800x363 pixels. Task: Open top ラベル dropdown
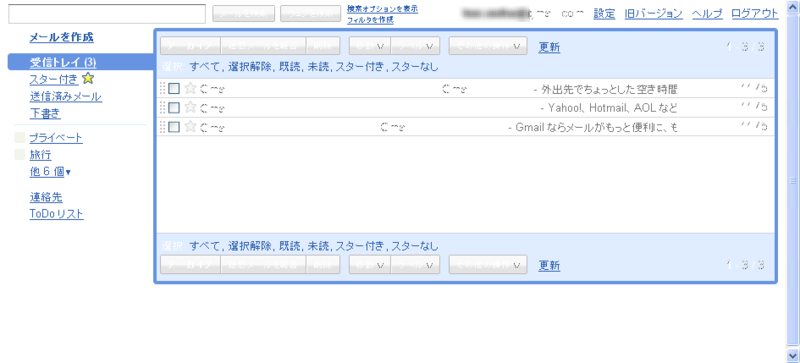(415, 46)
